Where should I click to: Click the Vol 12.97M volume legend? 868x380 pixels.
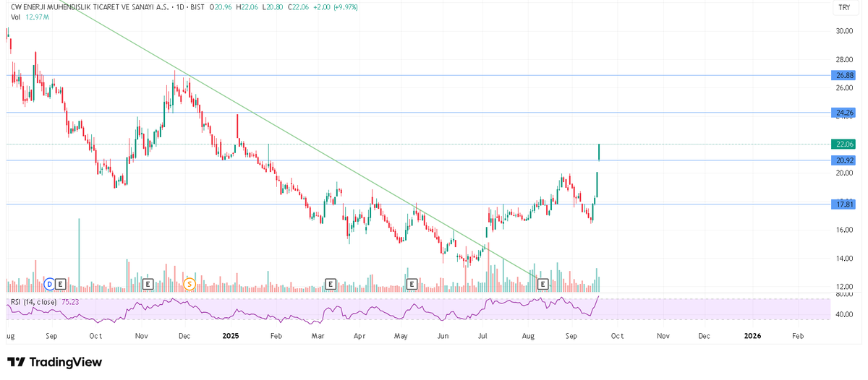point(30,17)
